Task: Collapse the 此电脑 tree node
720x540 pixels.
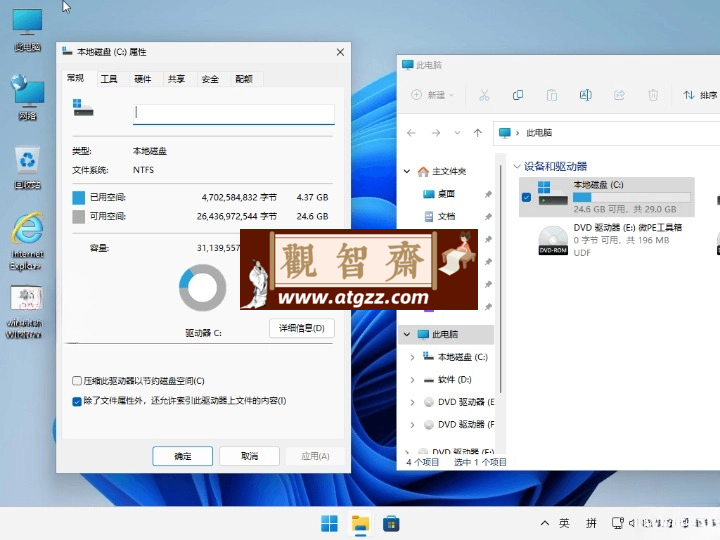Action: pyautogui.click(x=407, y=334)
